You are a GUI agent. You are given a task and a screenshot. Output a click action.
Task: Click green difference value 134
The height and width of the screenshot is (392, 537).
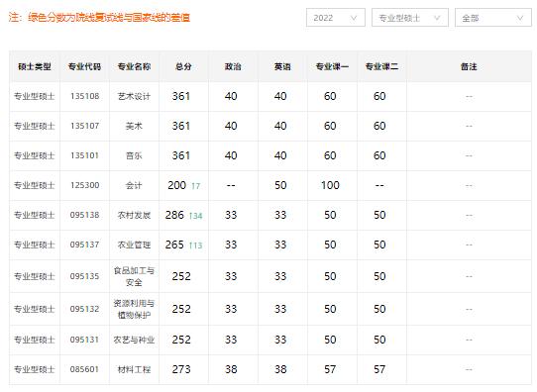(195, 216)
